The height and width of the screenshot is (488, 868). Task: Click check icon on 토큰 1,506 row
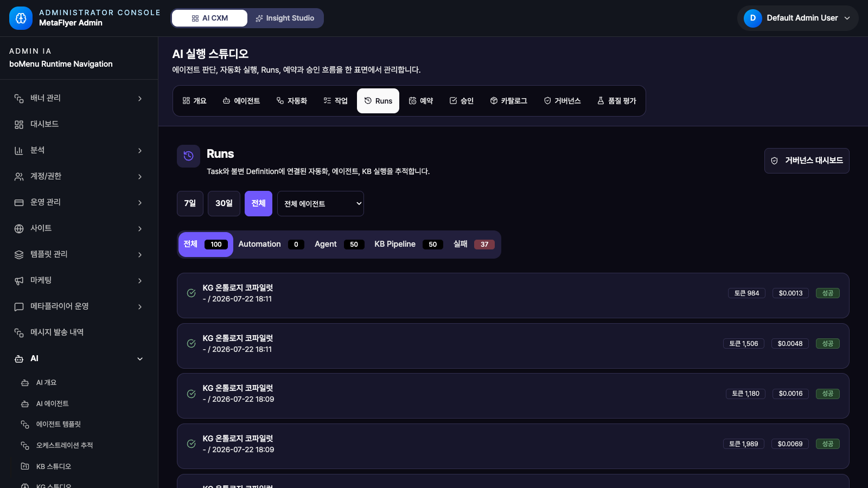(x=192, y=343)
